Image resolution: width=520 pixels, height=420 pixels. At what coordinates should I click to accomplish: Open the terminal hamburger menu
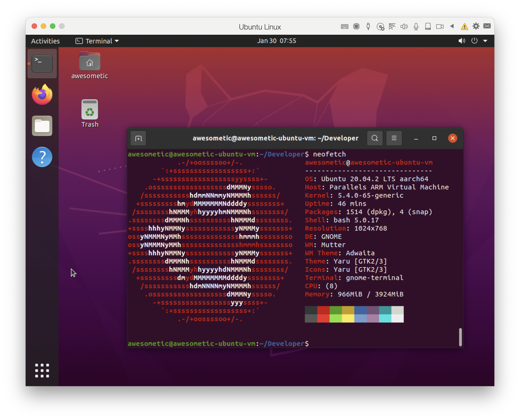tap(394, 138)
